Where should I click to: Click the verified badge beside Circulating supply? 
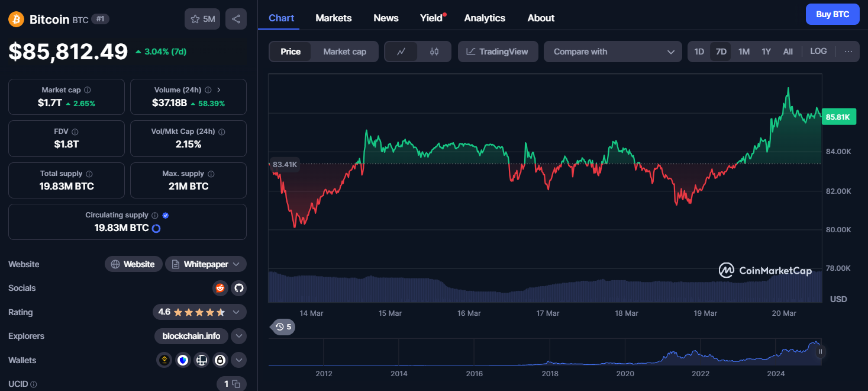click(166, 216)
